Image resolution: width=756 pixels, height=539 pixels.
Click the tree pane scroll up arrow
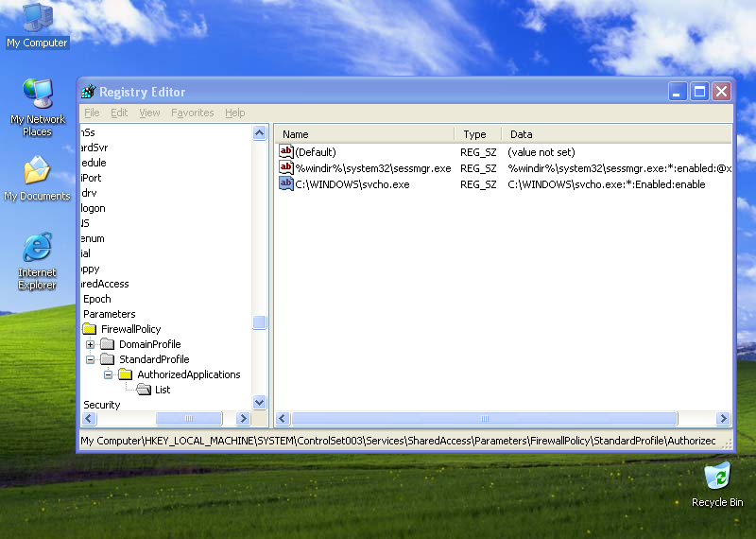[259, 132]
